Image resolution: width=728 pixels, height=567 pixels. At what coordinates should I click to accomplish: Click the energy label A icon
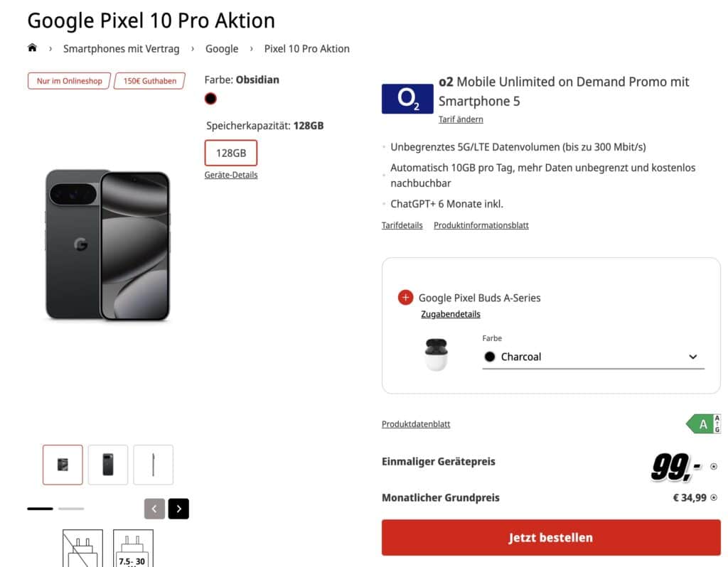click(x=703, y=424)
